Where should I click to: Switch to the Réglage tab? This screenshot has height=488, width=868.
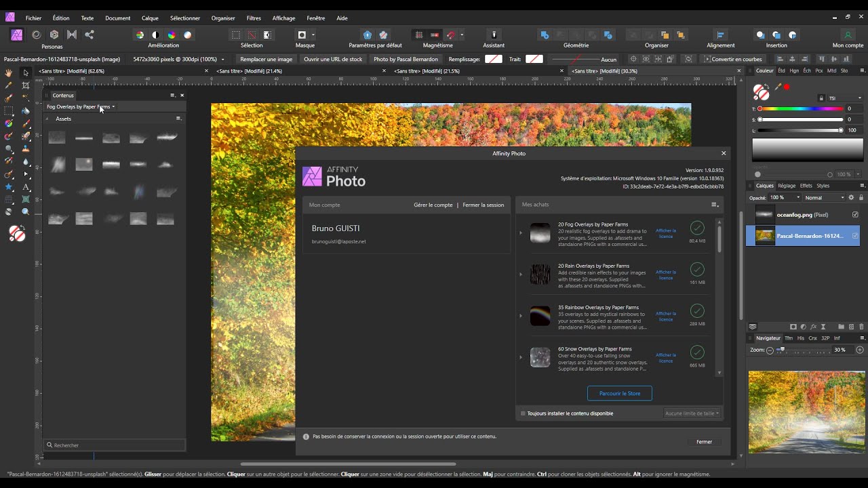coord(787,186)
